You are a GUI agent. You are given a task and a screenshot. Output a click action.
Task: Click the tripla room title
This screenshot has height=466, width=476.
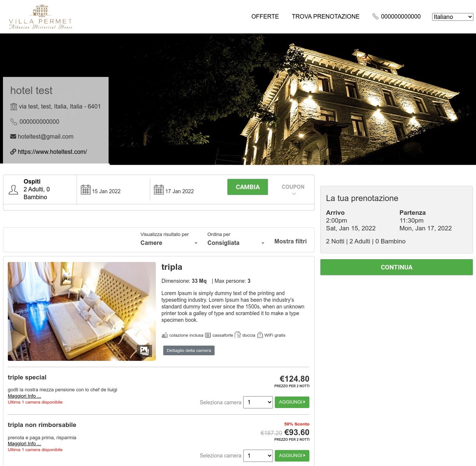click(x=172, y=267)
